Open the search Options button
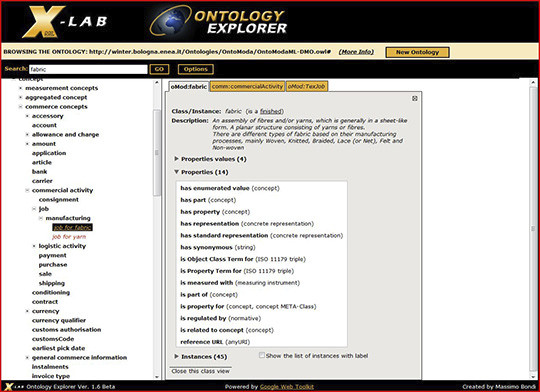The width and height of the screenshot is (540, 392). [x=196, y=69]
